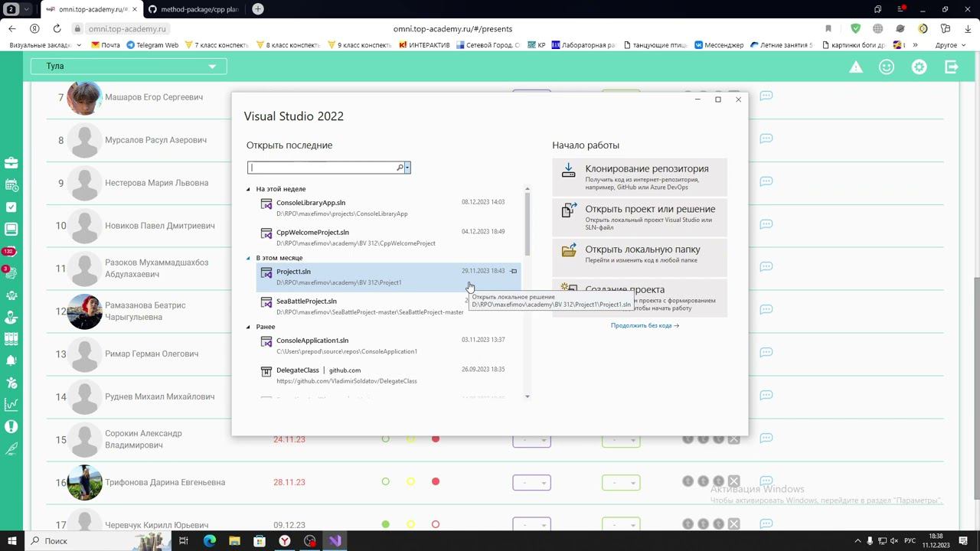Open the green dropdown in Трифонова Дарина's row
This screenshot has width=980, height=551.
[621, 483]
